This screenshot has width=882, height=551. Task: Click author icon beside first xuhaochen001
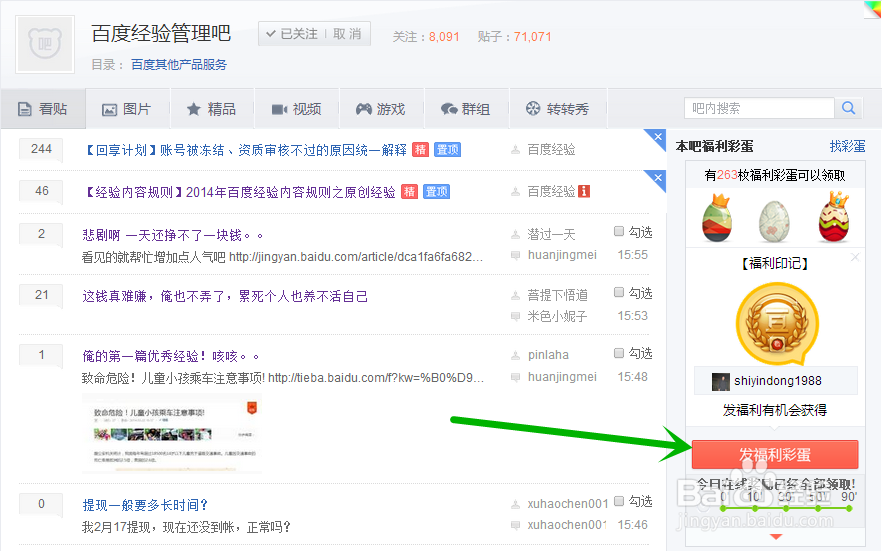tap(515, 504)
